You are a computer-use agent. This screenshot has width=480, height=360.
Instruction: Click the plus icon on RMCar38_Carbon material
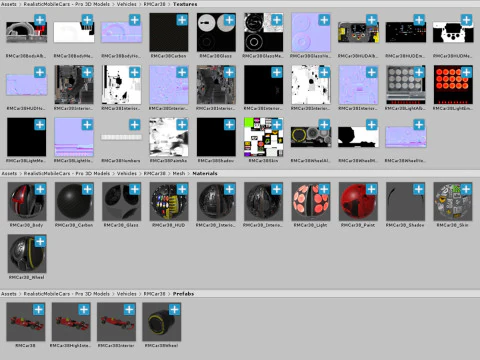point(87,189)
